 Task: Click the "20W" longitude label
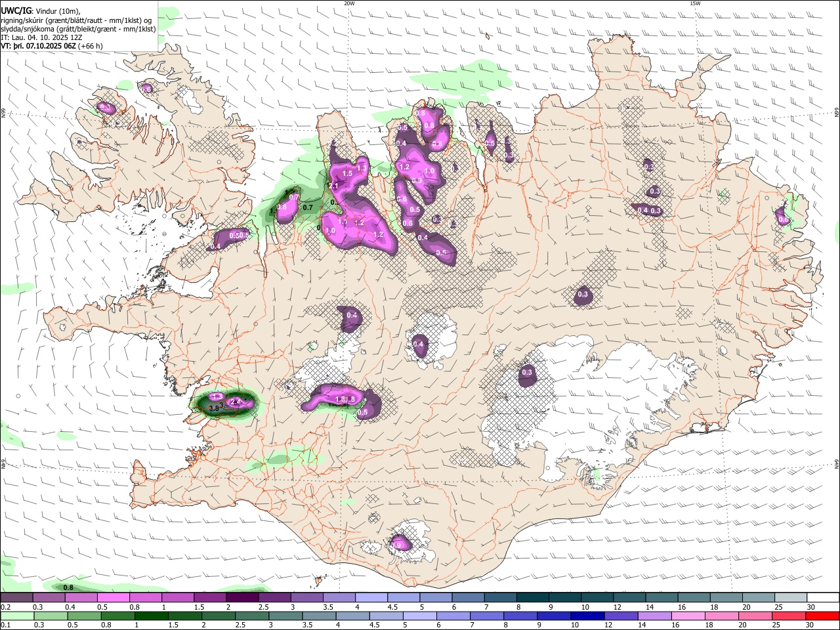click(x=349, y=3)
